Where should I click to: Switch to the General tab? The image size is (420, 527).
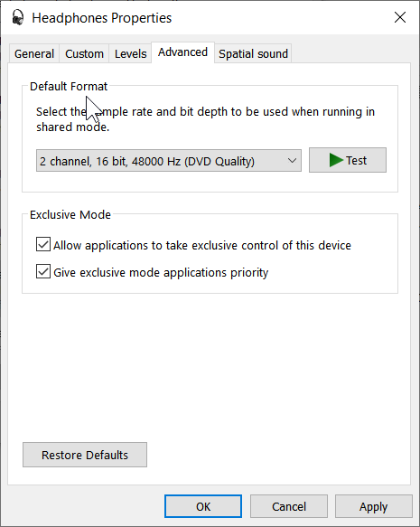(34, 53)
